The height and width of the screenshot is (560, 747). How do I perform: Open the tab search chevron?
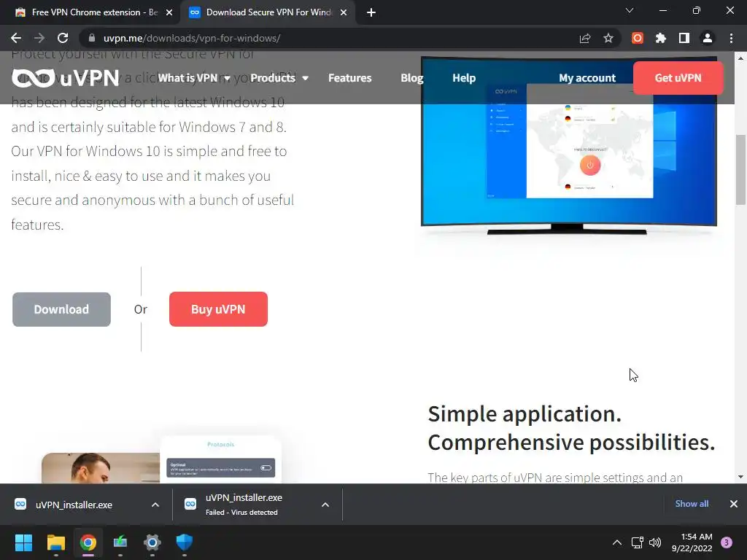point(630,10)
